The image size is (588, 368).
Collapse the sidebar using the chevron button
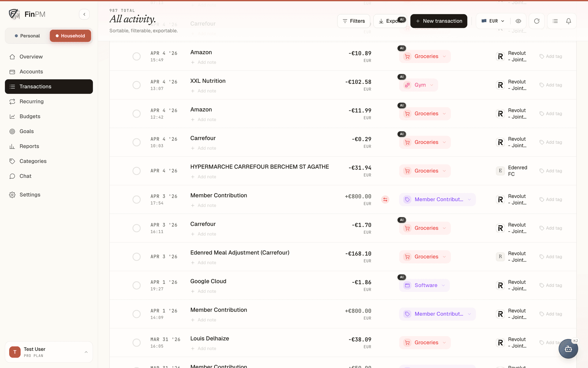[x=84, y=14]
